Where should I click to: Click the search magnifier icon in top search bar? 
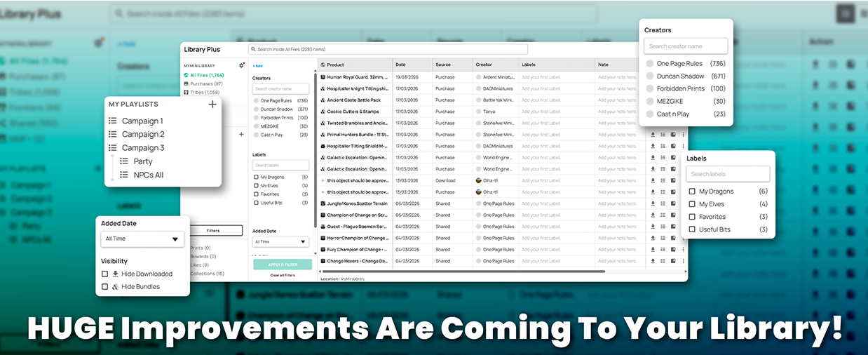click(x=254, y=49)
